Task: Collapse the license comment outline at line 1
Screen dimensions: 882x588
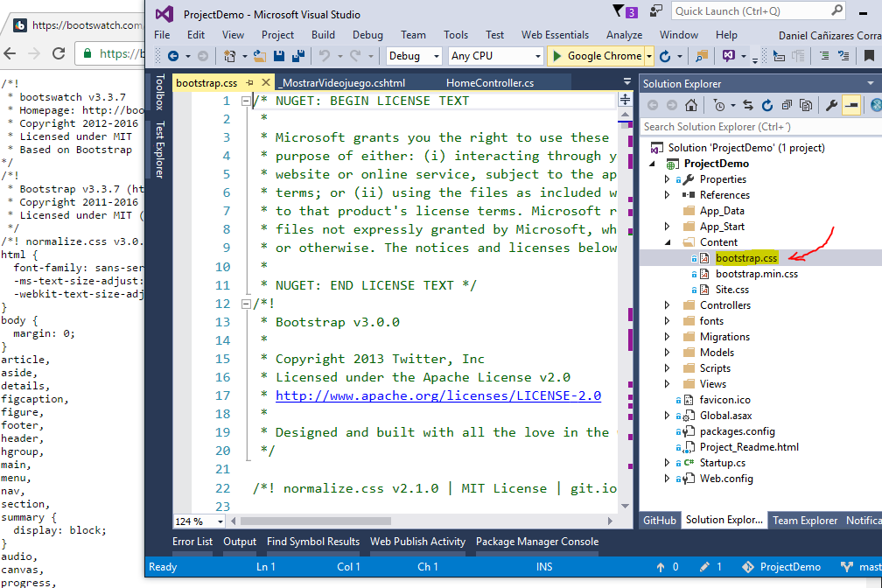Action: [x=246, y=101]
